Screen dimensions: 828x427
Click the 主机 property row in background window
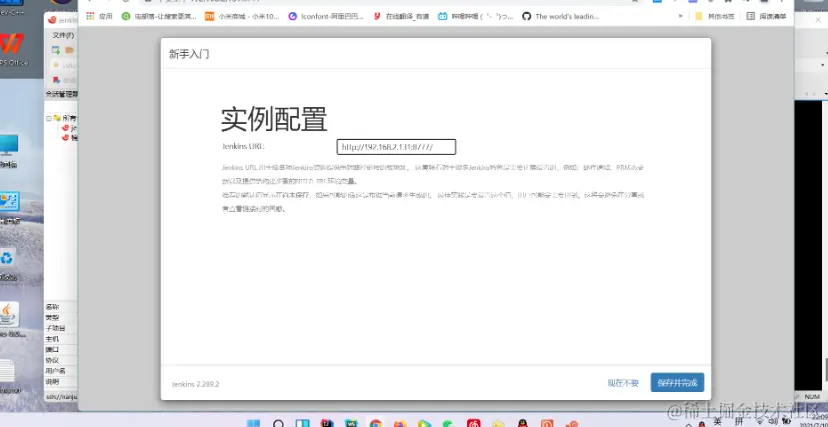(x=61, y=339)
